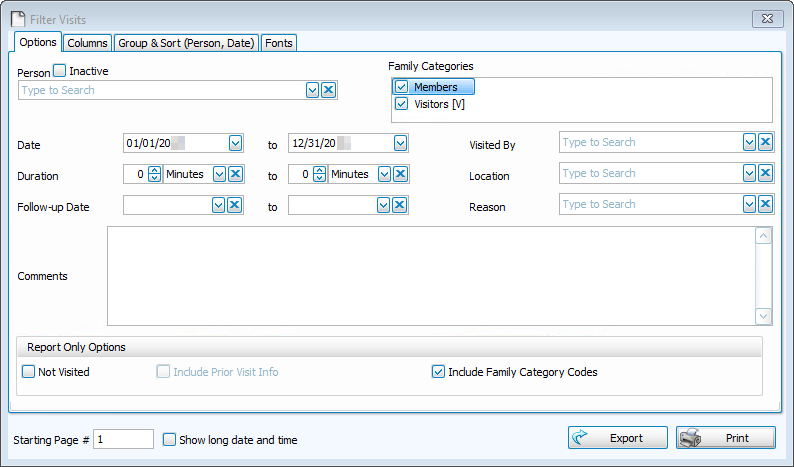Clear the ending Follow-up Date with X icon

pyautogui.click(x=400, y=205)
